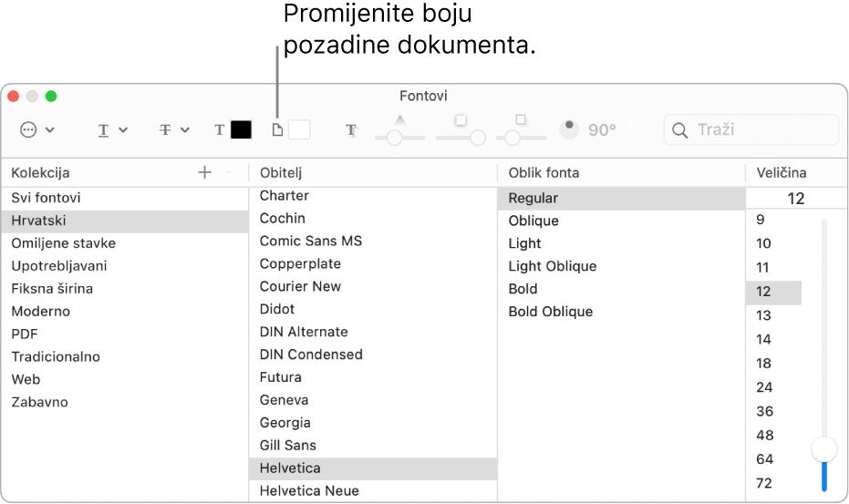Open the actions ellipsis menu

(36, 130)
